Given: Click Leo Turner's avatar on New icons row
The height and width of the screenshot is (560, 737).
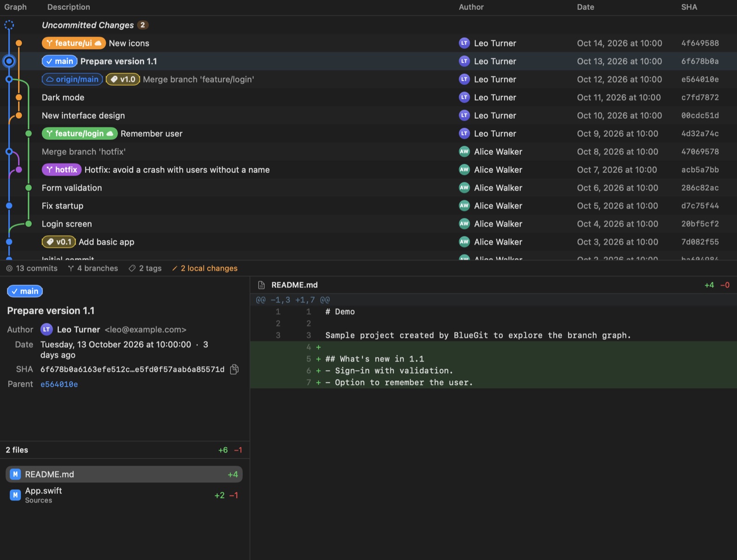Looking at the screenshot, I should tap(464, 43).
